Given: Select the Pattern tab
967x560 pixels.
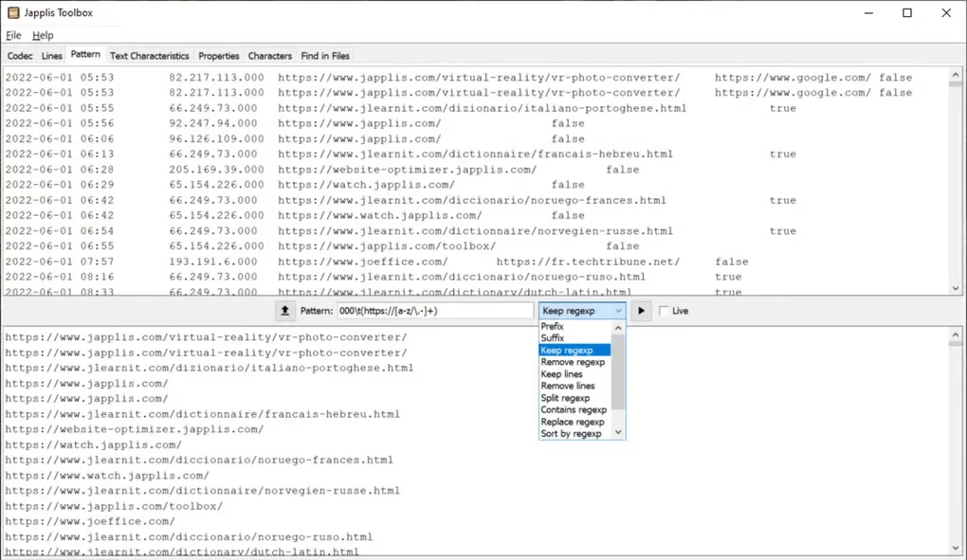Looking at the screenshot, I should 85,55.
